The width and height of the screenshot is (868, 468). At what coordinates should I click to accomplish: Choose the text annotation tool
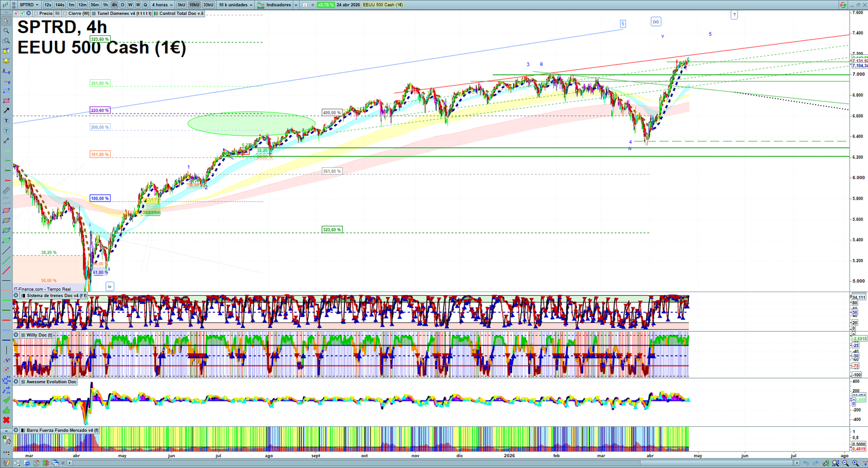click(x=6, y=121)
